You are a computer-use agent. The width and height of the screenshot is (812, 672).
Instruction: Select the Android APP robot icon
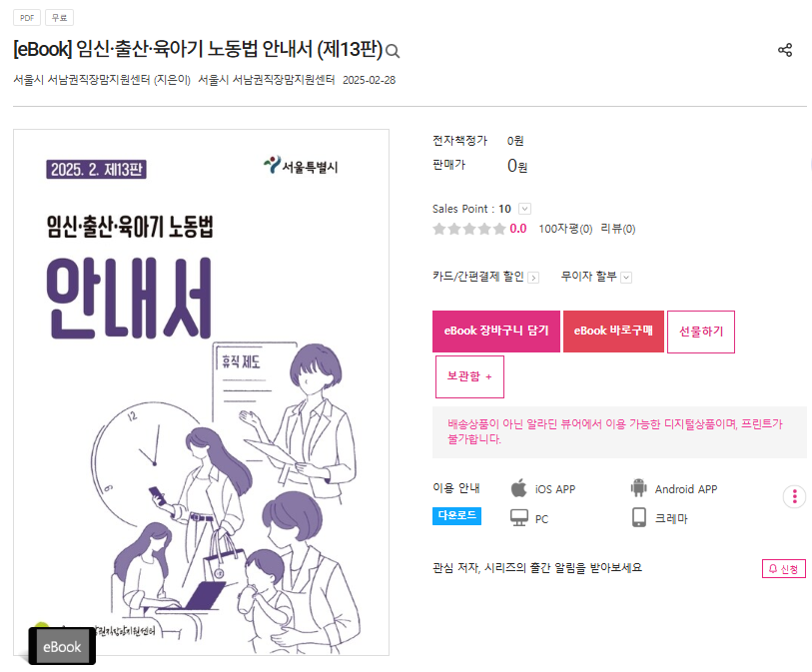[x=638, y=487]
